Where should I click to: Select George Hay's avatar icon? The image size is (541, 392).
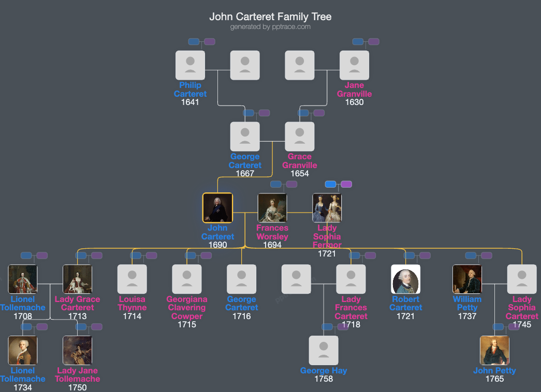click(323, 350)
